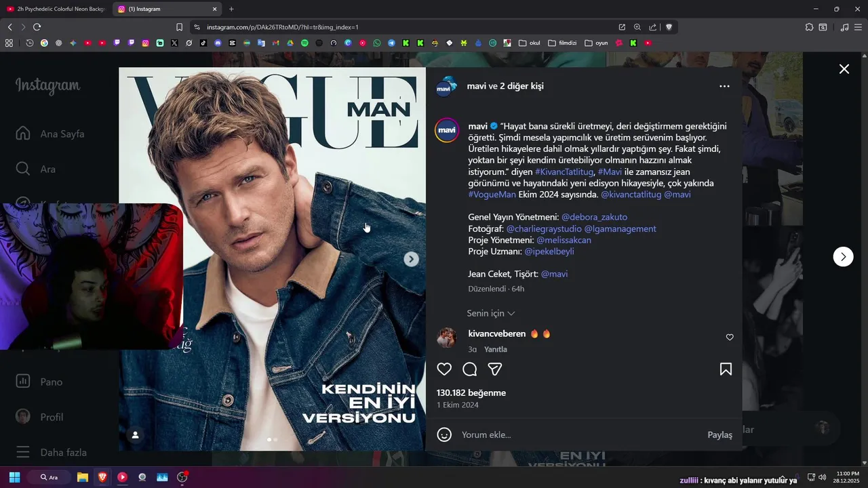
Task: Show tagged people icon on photo
Action: (x=135, y=435)
